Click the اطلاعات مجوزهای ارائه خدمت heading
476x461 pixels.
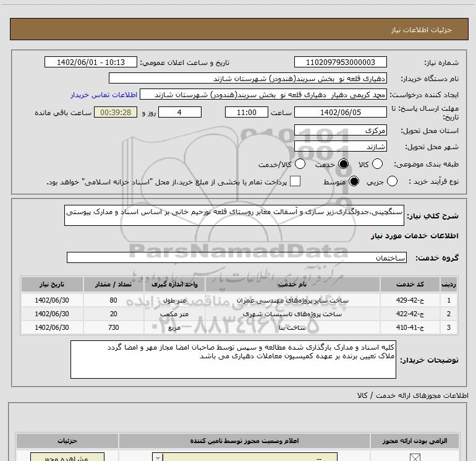(x=412, y=395)
